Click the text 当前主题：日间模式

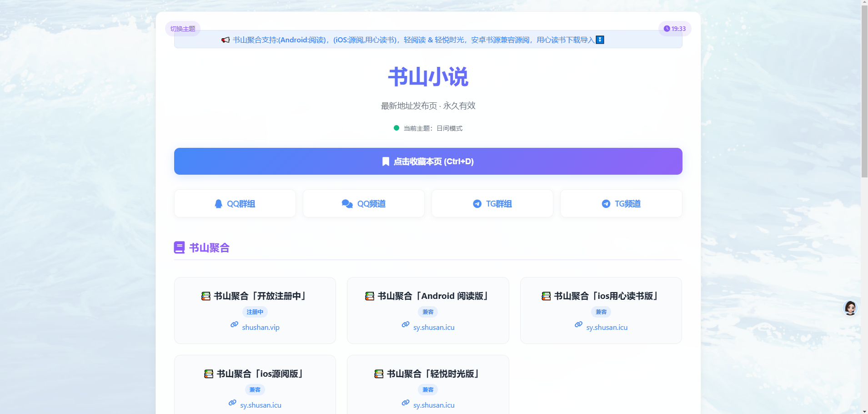[433, 128]
